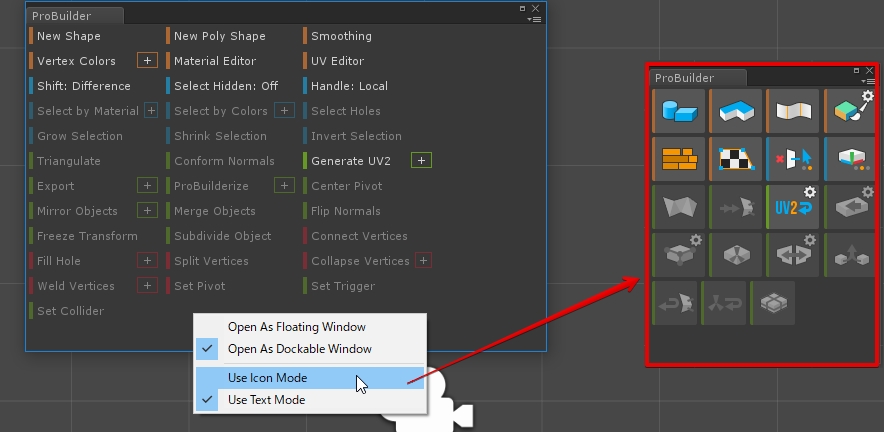Click Smoothing text button
Viewport: 884px width, 432px height.
pyautogui.click(x=341, y=36)
